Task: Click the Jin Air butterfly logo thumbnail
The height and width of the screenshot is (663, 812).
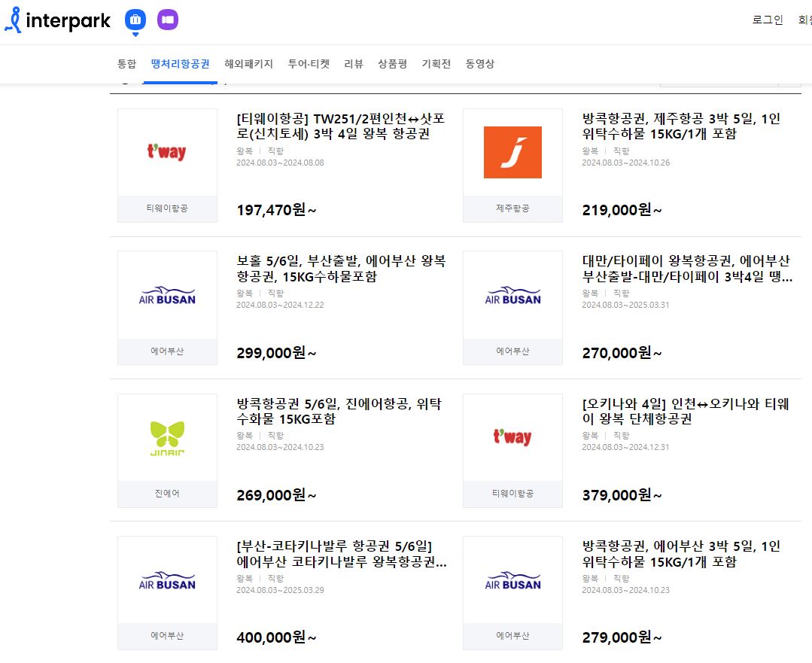Action: [x=167, y=438]
